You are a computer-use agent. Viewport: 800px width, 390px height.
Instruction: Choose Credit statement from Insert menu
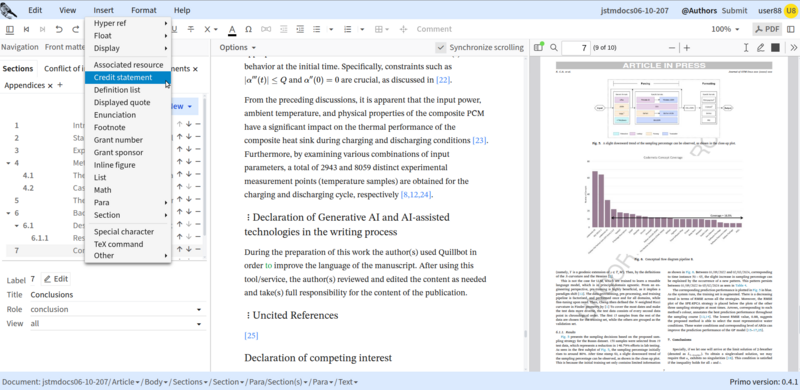point(128,78)
